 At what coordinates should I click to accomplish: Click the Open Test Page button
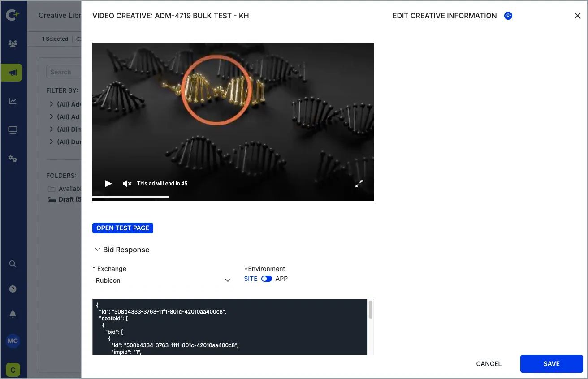click(x=123, y=228)
